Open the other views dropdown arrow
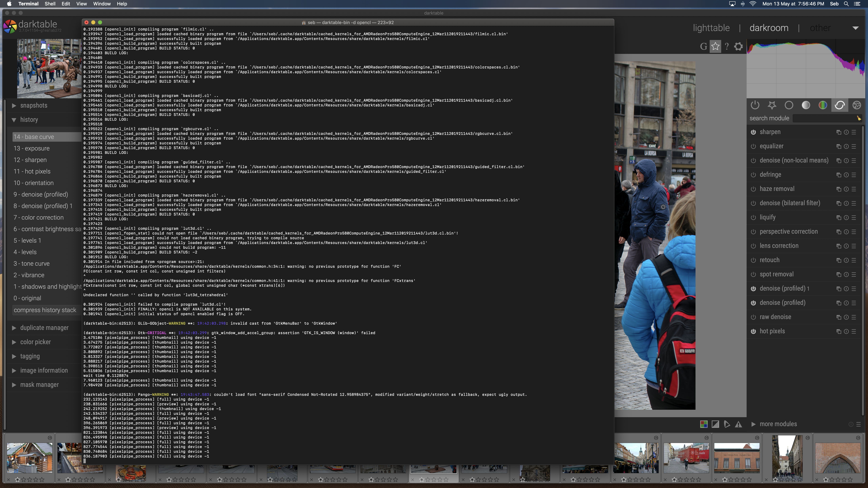The width and height of the screenshot is (868, 488). tap(855, 28)
